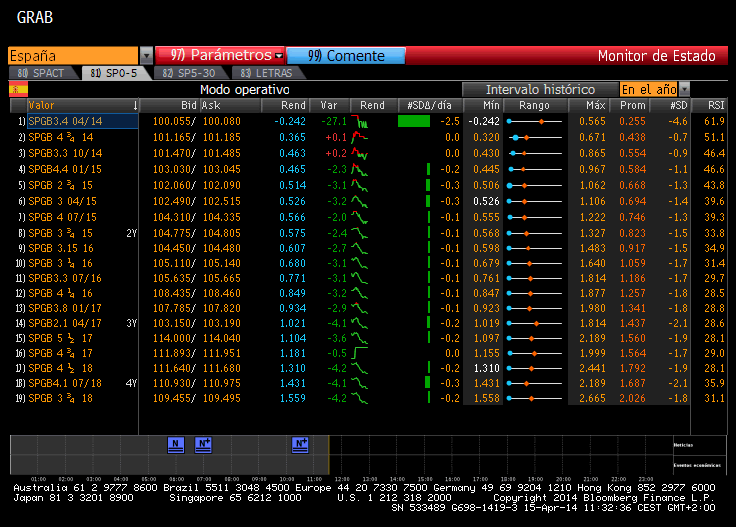The image size is (736, 527).
Task: Select the SPGB3.4 04/14 security row
Action: [83, 122]
